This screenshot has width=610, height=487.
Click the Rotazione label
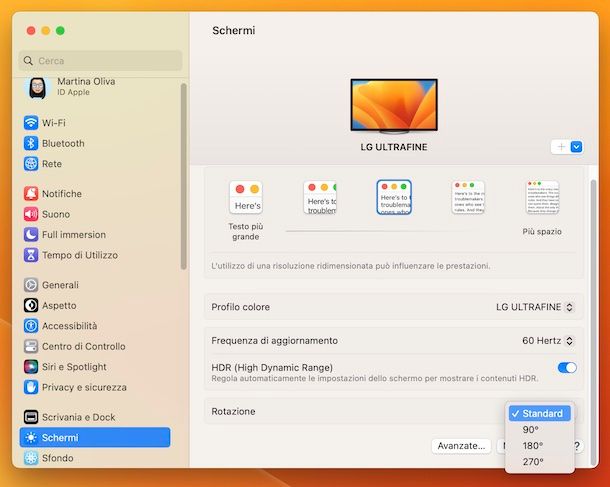click(233, 412)
